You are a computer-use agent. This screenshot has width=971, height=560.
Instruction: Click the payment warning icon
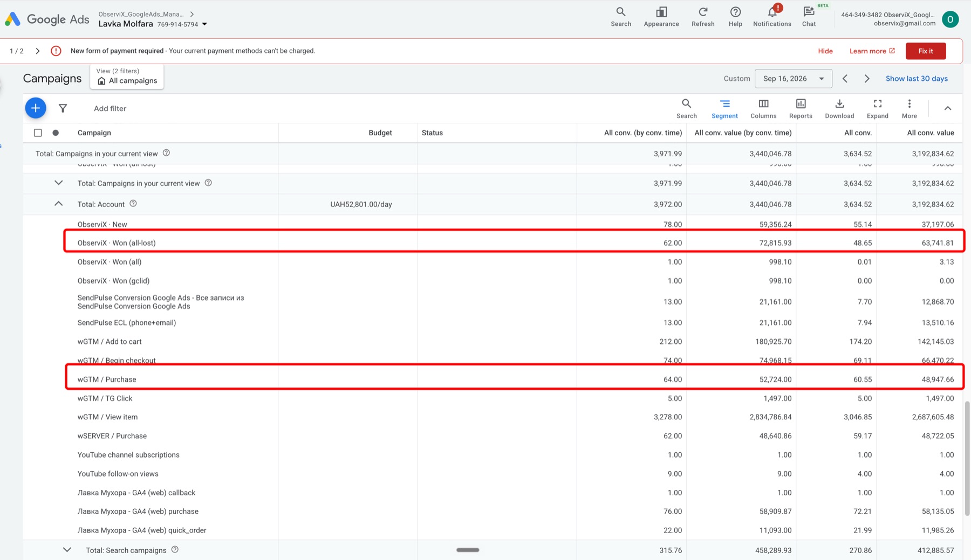pyautogui.click(x=56, y=51)
